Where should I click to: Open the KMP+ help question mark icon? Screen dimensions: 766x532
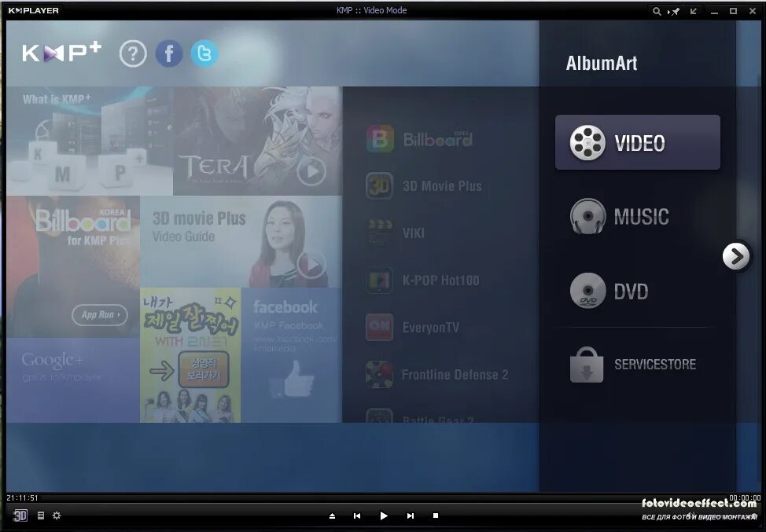pos(133,53)
